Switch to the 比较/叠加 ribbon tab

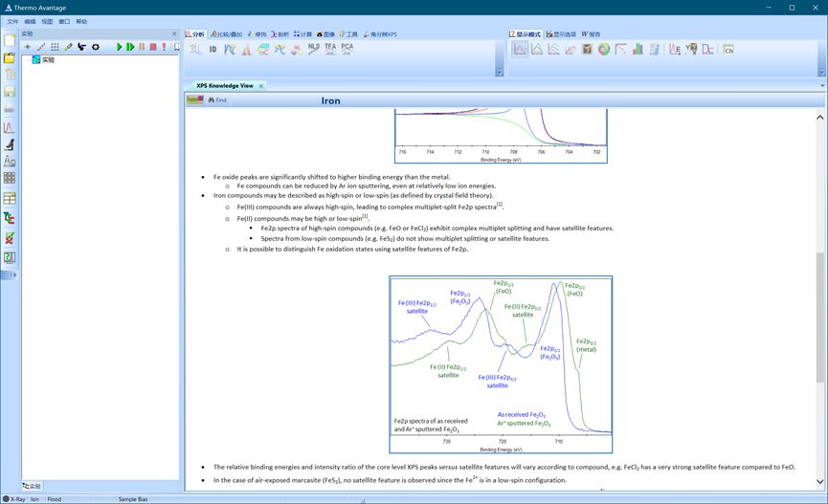pos(227,34)
